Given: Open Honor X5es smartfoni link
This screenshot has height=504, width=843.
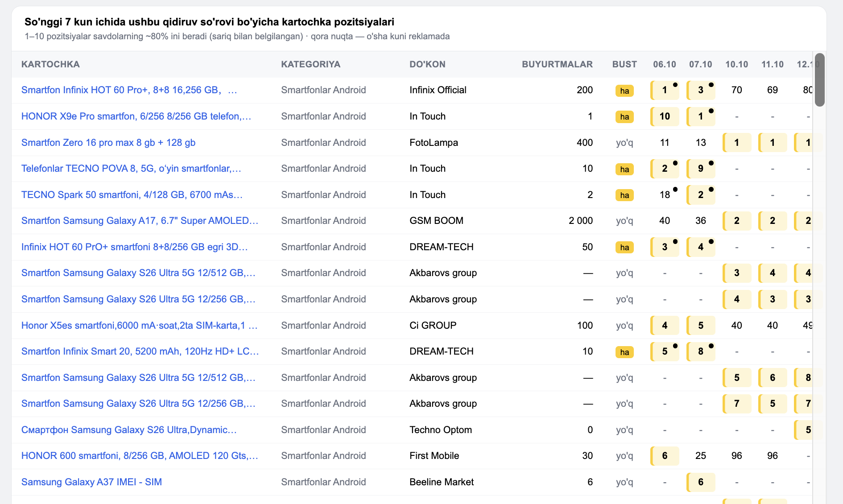Looking at the screenshot, I should tap(140, 326).
